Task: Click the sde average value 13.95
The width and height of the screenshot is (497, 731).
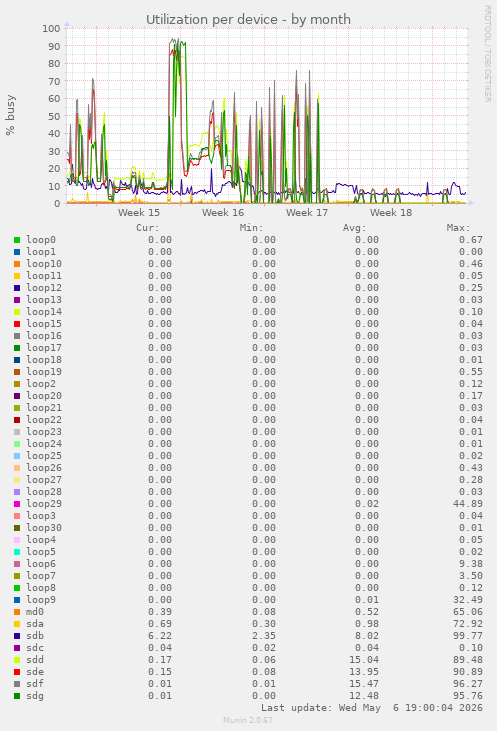Action: coord(364,672)
